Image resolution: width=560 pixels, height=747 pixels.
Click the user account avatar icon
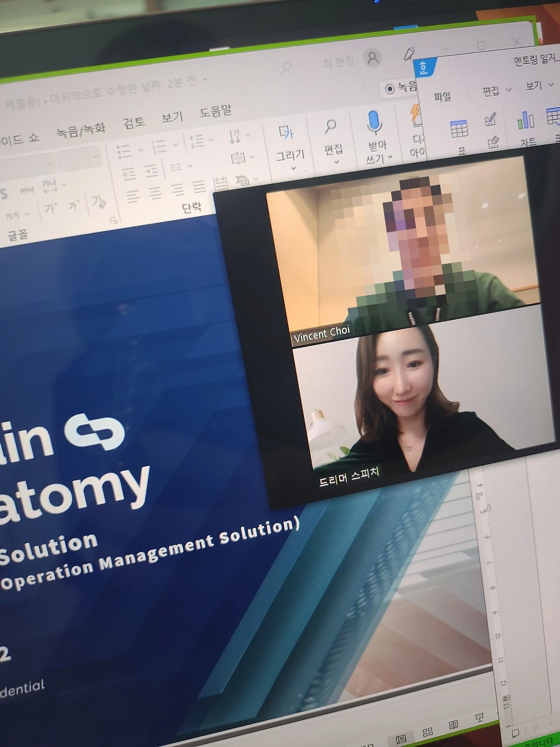[x=373, y=58]
